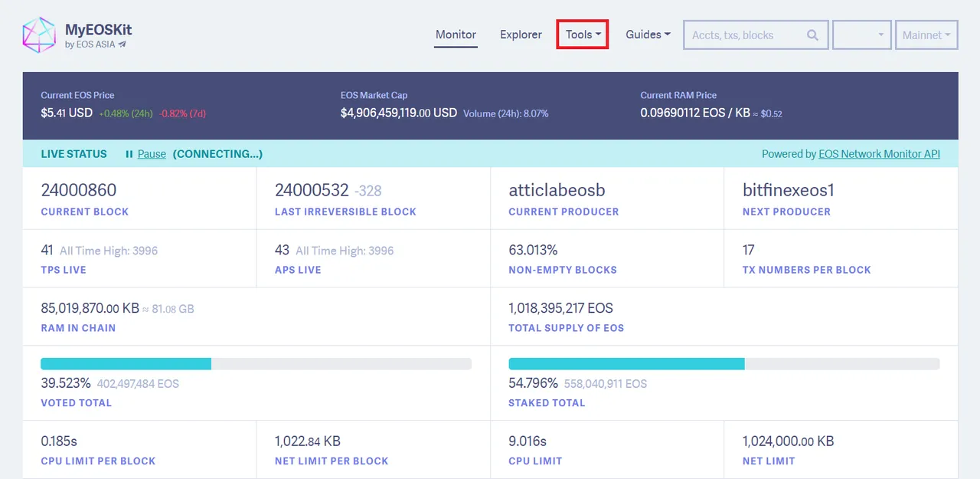The width and height of the screenshot is (980, 479).
Task: Click the '(CONNECTING...)' status text
Action: 217,154
